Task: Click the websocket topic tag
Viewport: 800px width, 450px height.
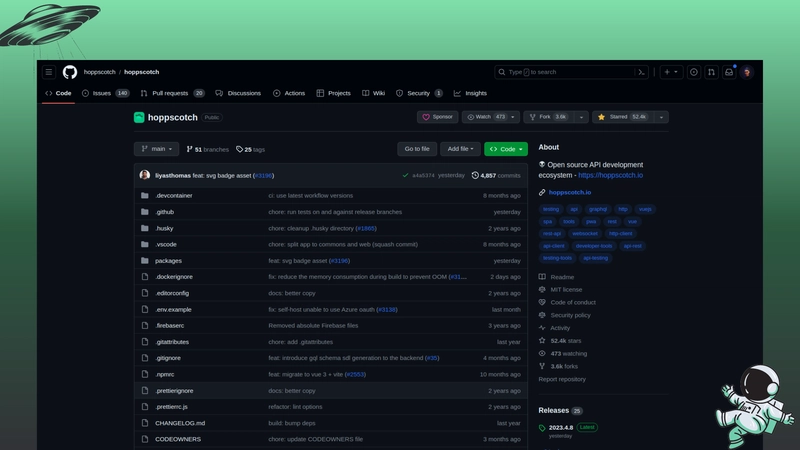Action: pos(585,233)
